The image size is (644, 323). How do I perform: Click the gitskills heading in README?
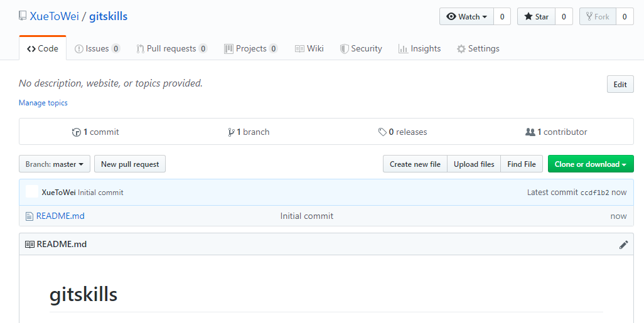coord(83,295)
